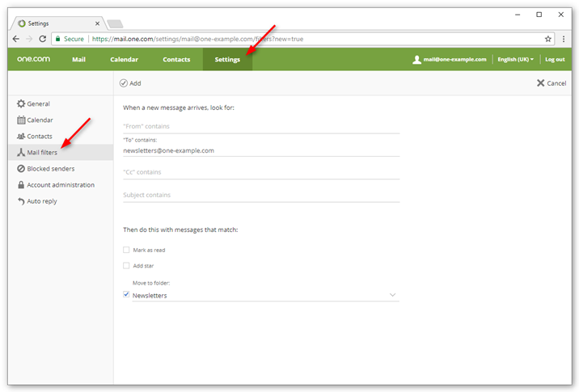This screenshot has height=392, width=579.
Task: Open the English (UK) language dropdown
Action: pos(515,60)
